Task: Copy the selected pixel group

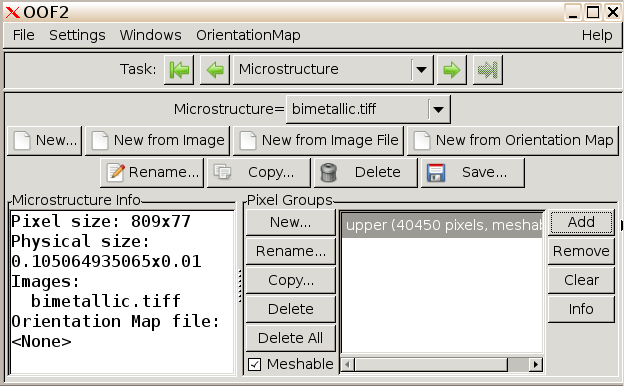Action: 291,280
